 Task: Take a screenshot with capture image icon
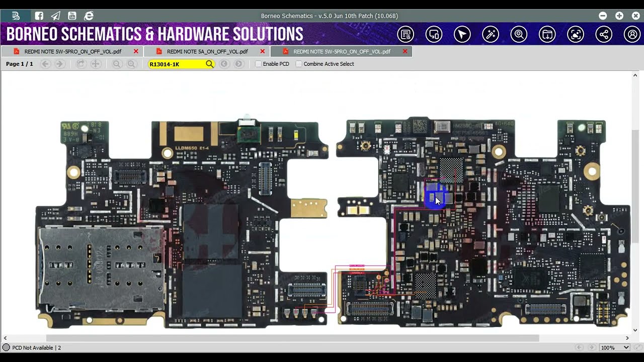click(x=575, y=34)
